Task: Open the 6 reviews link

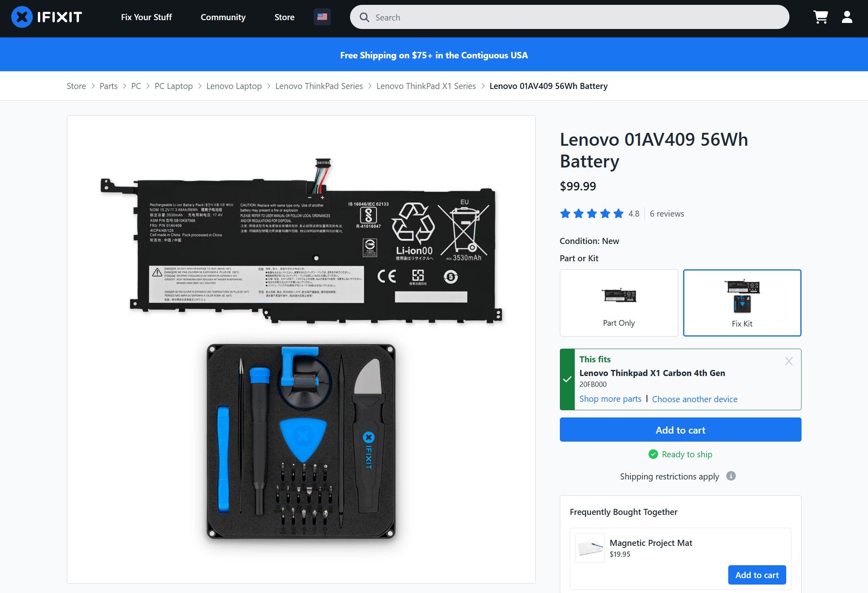Action: point(667,213)
